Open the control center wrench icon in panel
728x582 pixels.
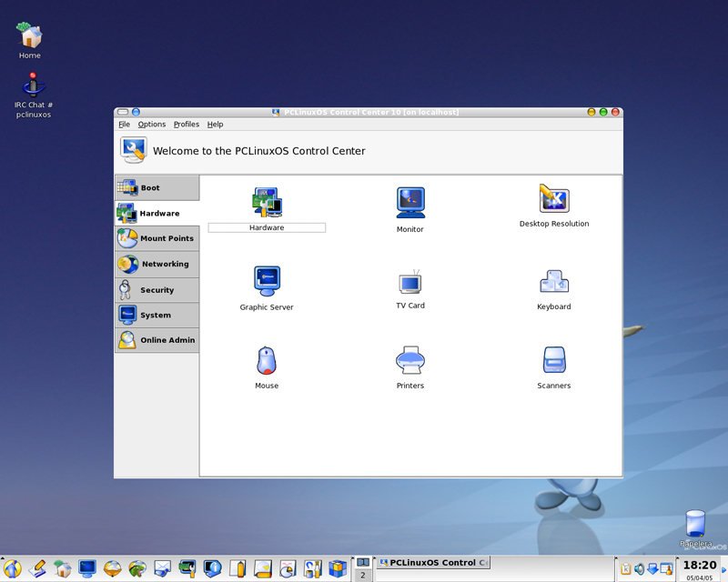[x=187, y=568]
